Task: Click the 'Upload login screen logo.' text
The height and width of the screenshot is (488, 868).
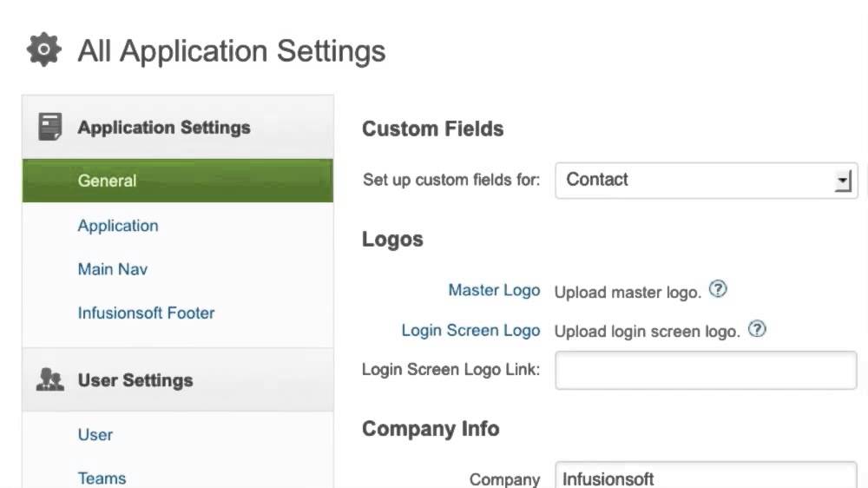Action: click(648, 331)
